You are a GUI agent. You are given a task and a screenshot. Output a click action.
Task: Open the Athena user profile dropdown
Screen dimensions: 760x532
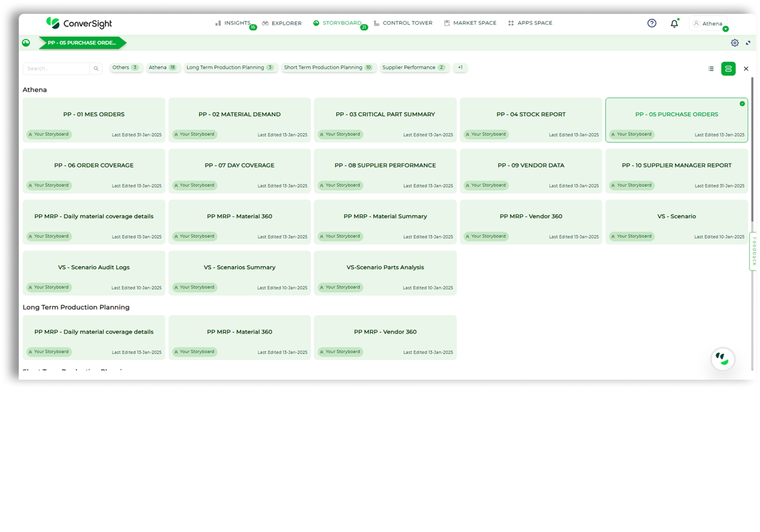point(708,23)
